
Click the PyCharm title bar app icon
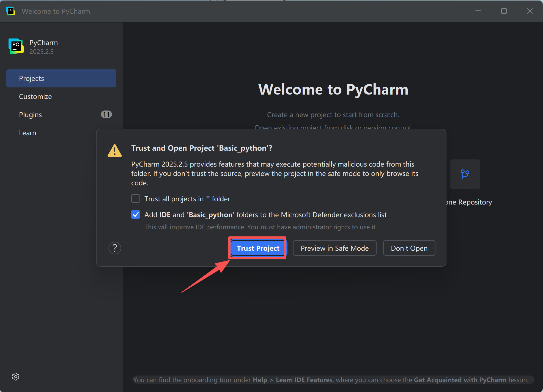coord(11,11)
